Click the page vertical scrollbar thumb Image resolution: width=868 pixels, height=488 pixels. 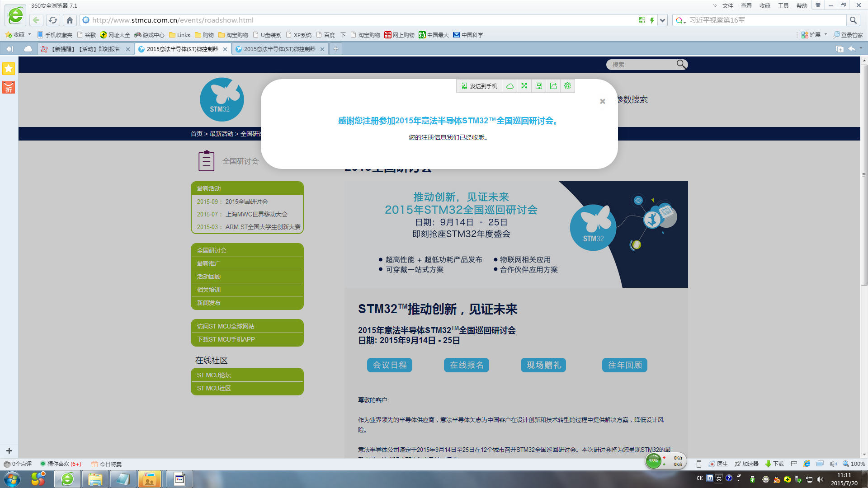pos(864,175)
